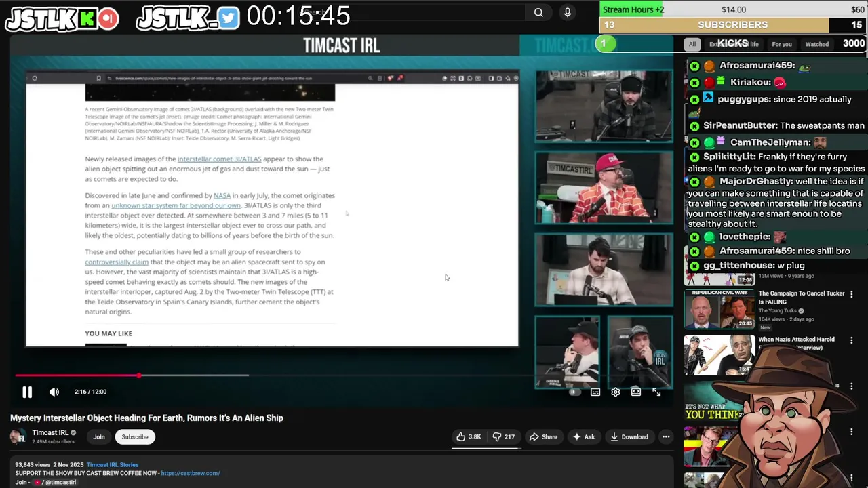
Task: Dislike the video with thumbs-down button
Action: [x=504, y=437]
